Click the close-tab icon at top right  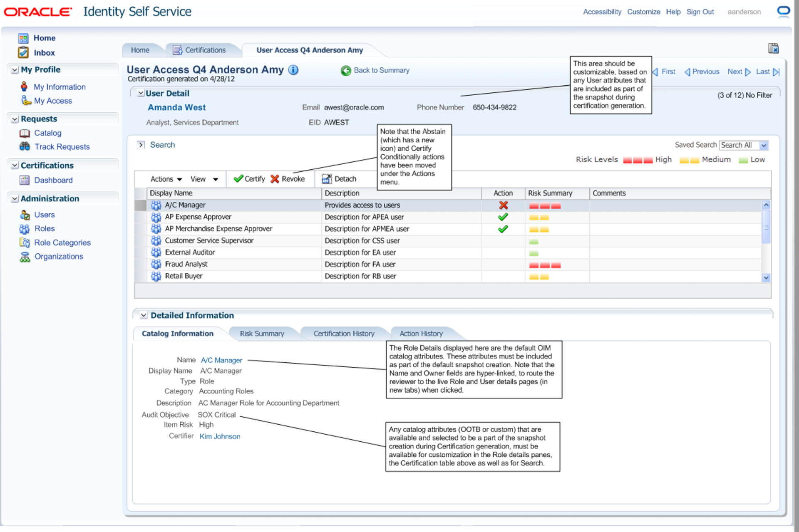coord(774,48)
